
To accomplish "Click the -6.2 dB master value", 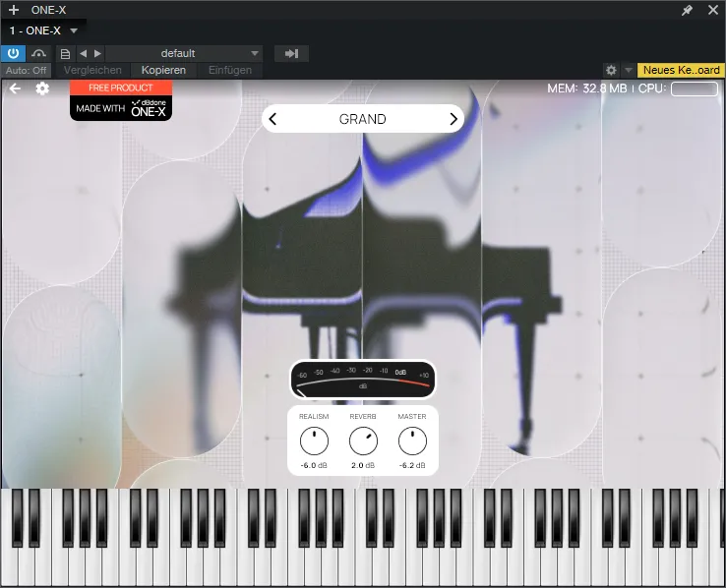I will (x=412, y=465).
